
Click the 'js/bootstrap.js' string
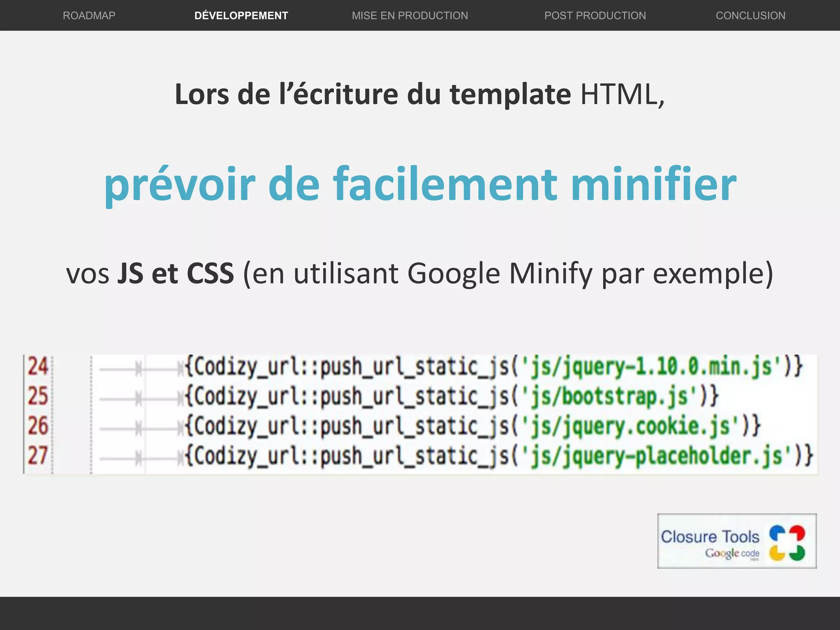(609, 397)
